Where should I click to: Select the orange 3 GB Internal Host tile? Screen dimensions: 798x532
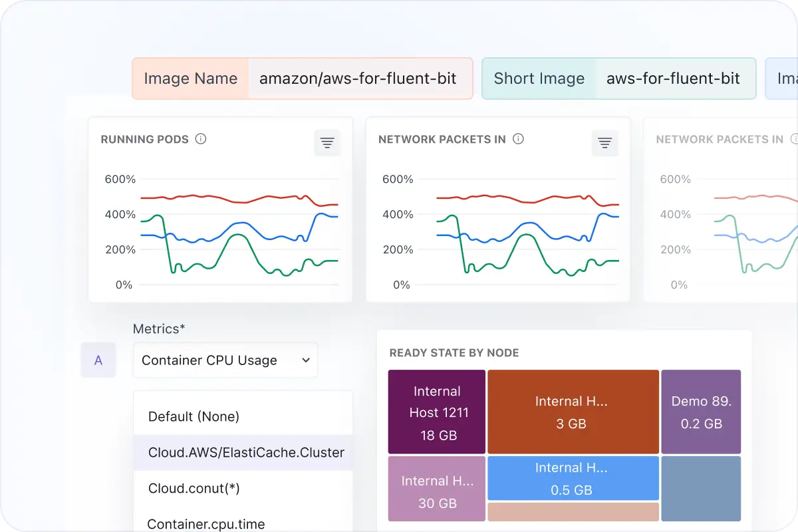click(573, 412)
